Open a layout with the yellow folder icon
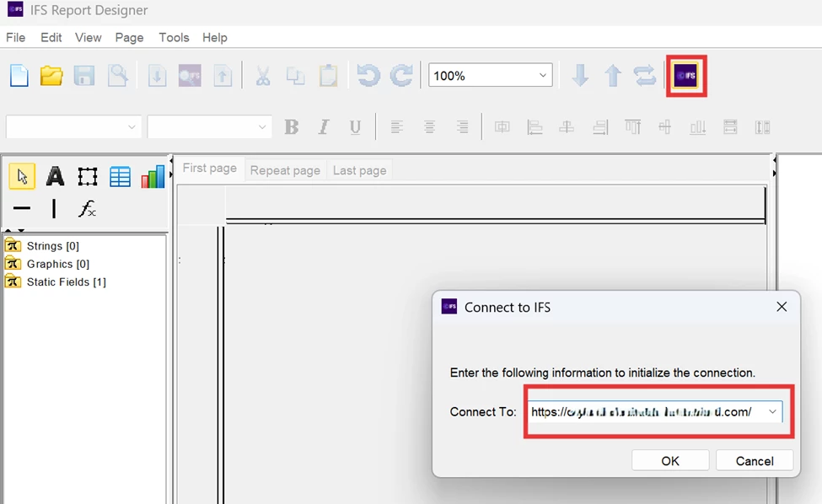Screen dimensions: 822x504 coord(51,76)
